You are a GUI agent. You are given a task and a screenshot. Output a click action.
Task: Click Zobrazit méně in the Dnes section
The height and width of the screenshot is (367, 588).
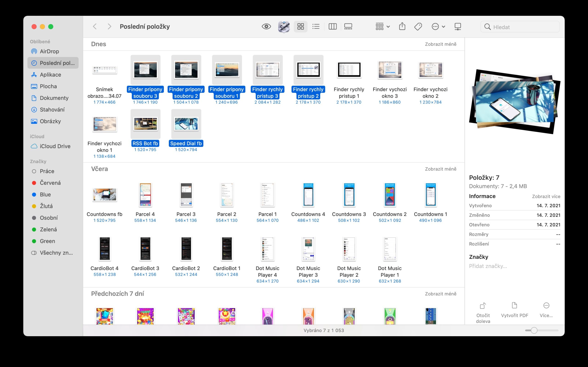pos(441,44)
